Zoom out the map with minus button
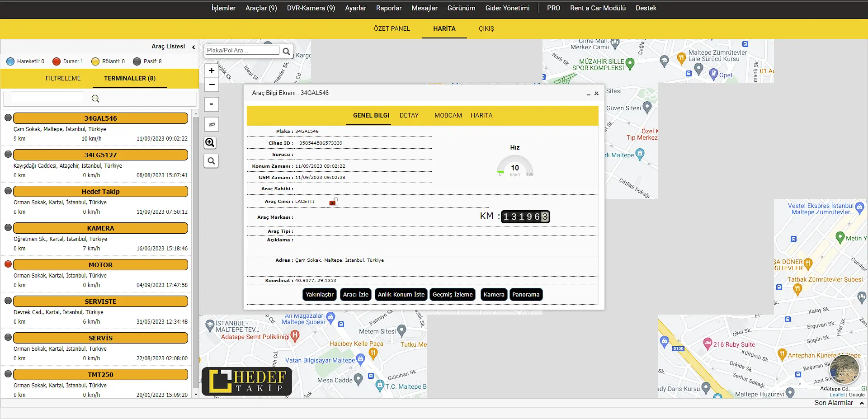868x419 pixels. tap(211, 85)
